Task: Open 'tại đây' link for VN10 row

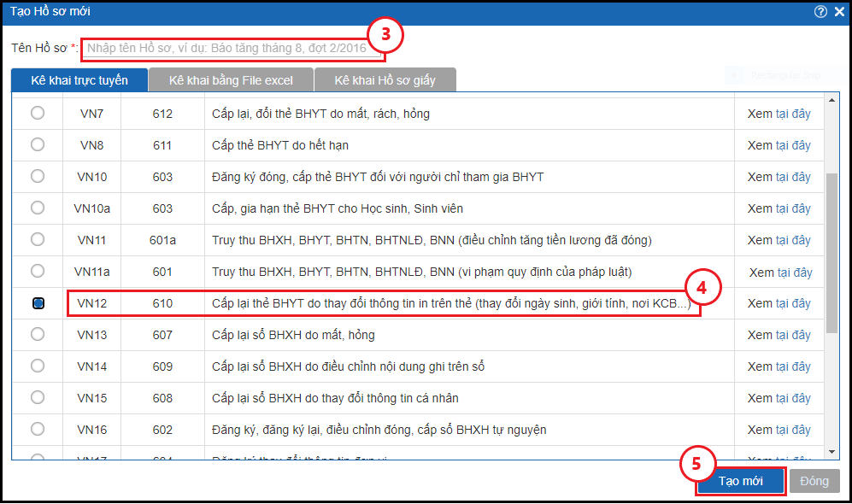Action: 793,177
